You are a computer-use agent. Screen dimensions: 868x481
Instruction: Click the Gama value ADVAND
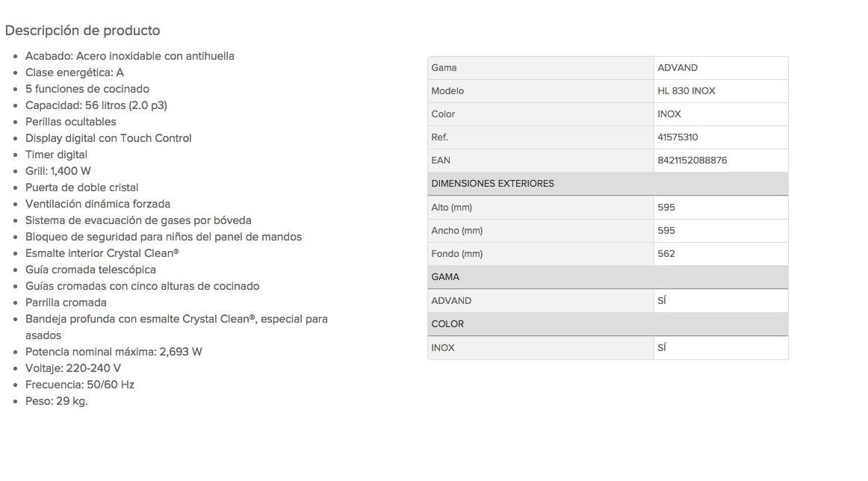(678, 67)
